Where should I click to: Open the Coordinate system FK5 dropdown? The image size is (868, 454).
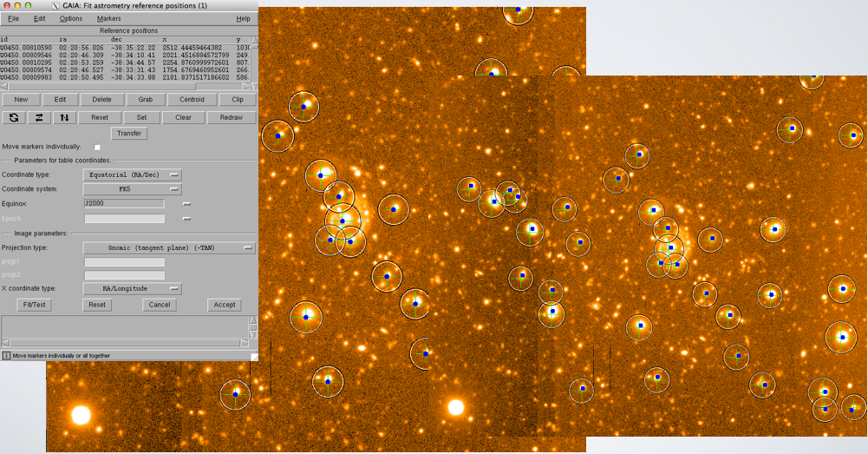132,189
